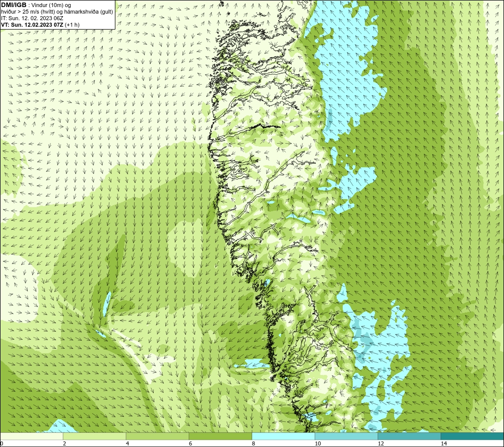504x447 pixels.
Task: Click the DMI/IGB title text
Action: [x=14, y=5]
